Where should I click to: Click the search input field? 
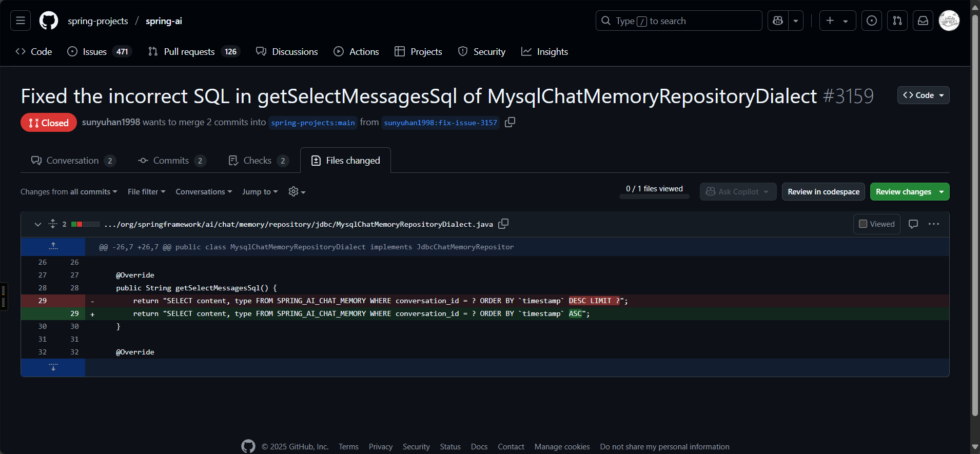click(678, 21)
